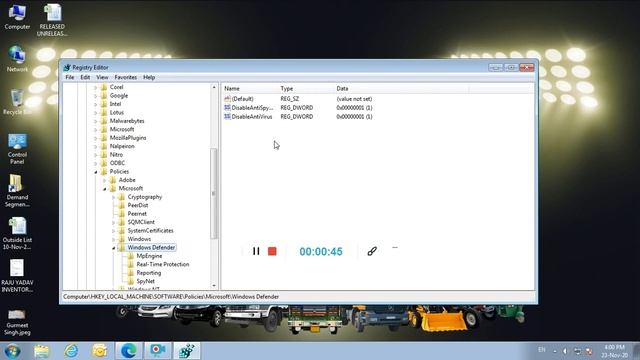Click the screen recorder taskbar button
640x360 pixels.
pyautogui.click(x=158, y=351)
